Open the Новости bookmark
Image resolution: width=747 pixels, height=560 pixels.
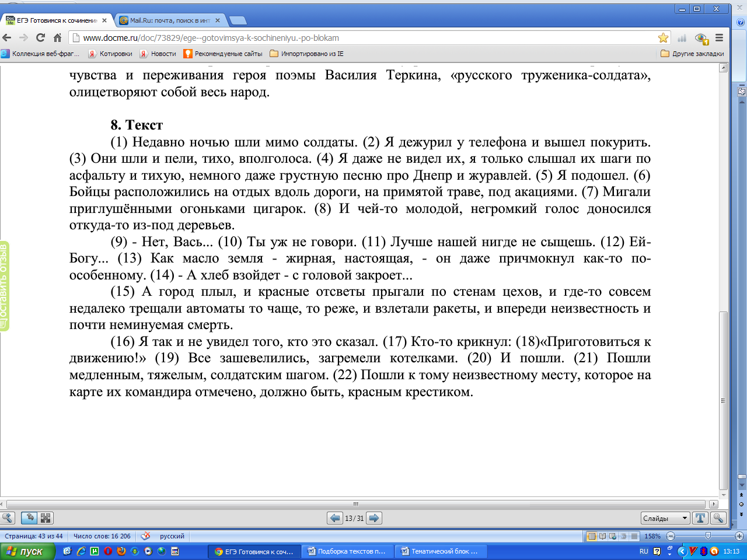(158, 54)
